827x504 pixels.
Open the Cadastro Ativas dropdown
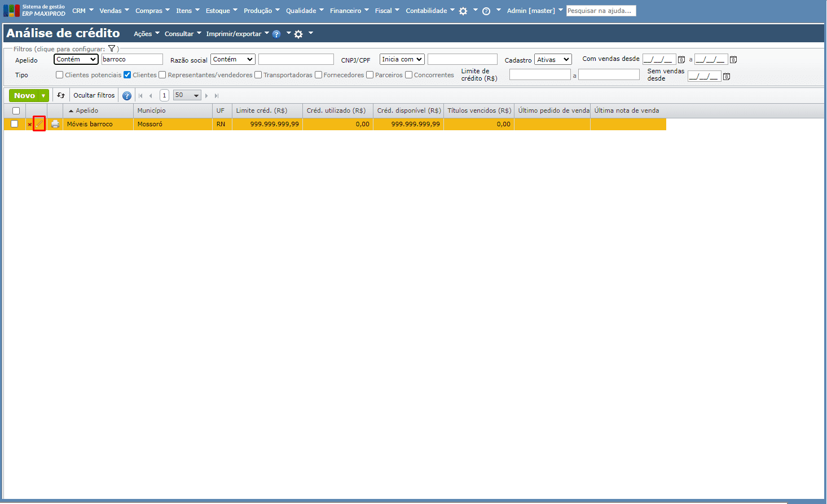pyautogui.click(x=553, y=59)
